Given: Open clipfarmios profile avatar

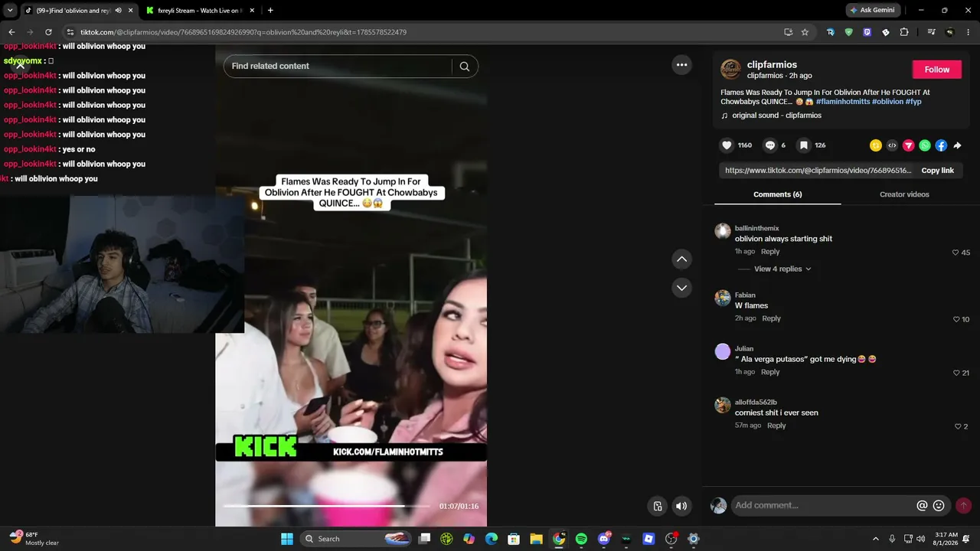Looking at the screenshot, I should click(731, 69).
